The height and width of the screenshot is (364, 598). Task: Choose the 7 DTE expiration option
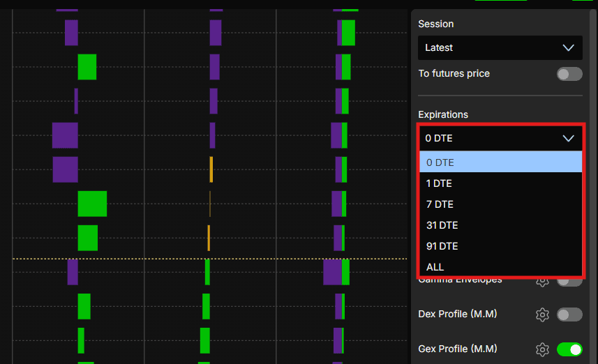click(500, 204)
